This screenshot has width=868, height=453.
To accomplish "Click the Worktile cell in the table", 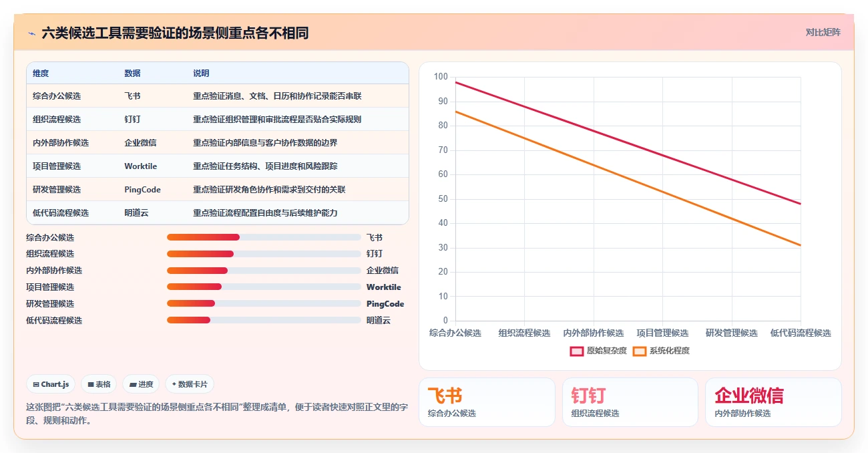I will [140, 166].
